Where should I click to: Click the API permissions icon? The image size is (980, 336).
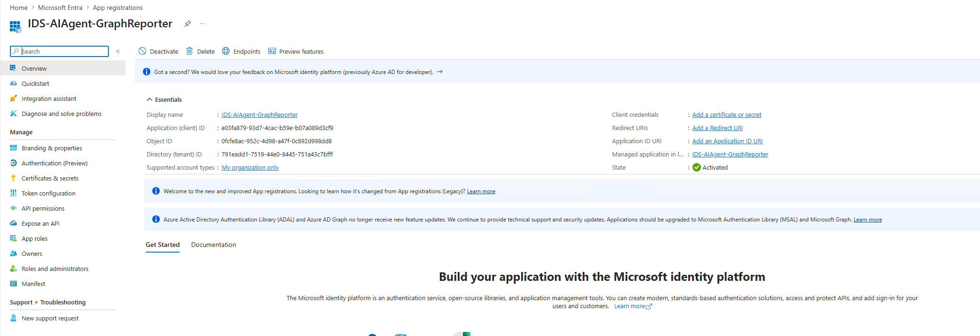pyautogui.click(x=13, y=208)
